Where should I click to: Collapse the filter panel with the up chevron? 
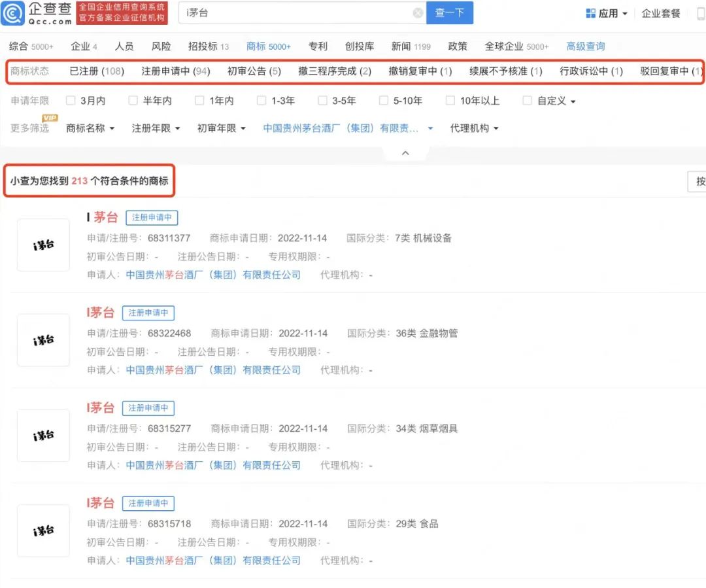click(x=405, y=153)
